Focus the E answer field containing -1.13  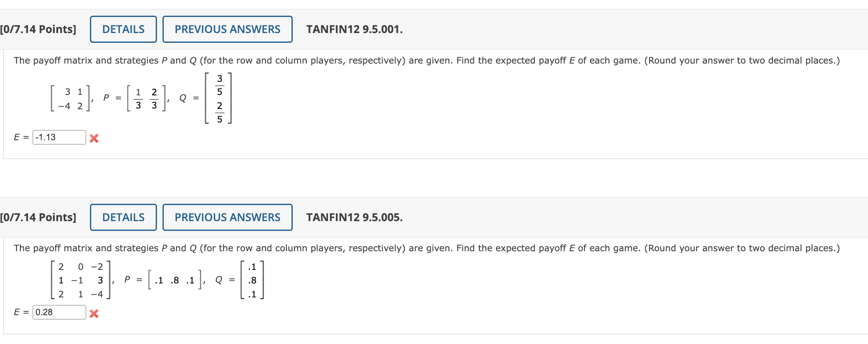point(59,137)
